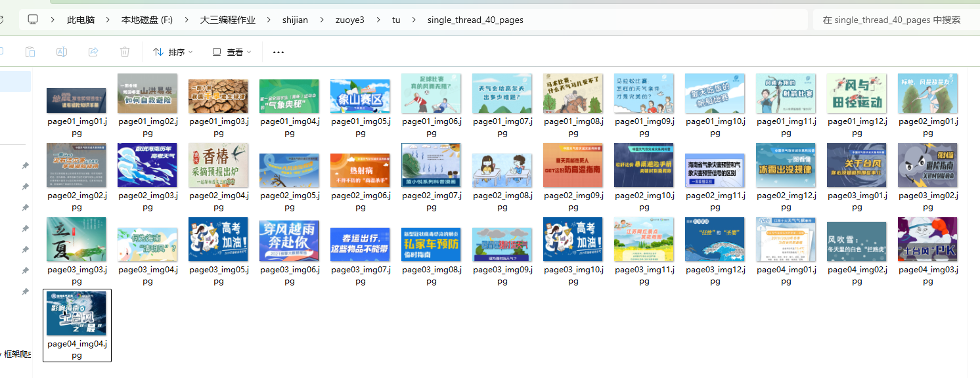
Task: Select thumbnail page03_img01.jpg
Action: [857, 165]
